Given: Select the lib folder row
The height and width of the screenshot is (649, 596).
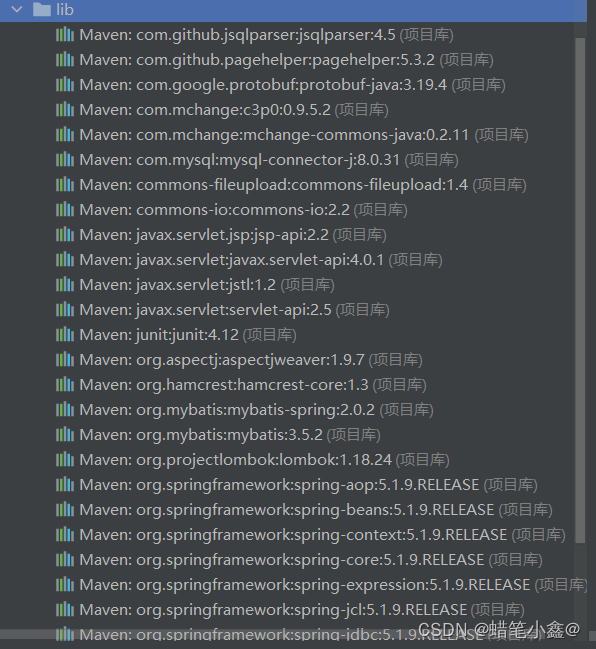Looking at the screenshot, I should coord(293,10).
